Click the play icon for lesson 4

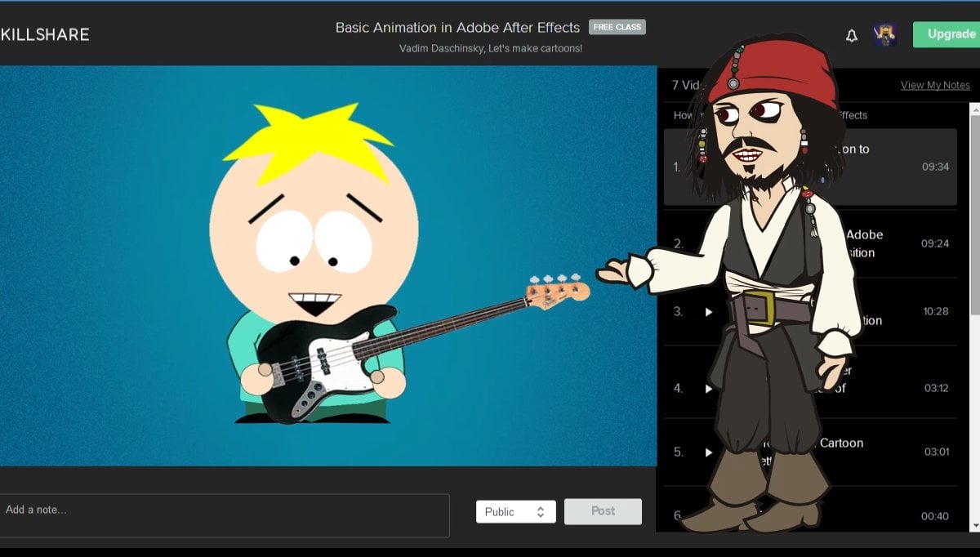point(709,389)
